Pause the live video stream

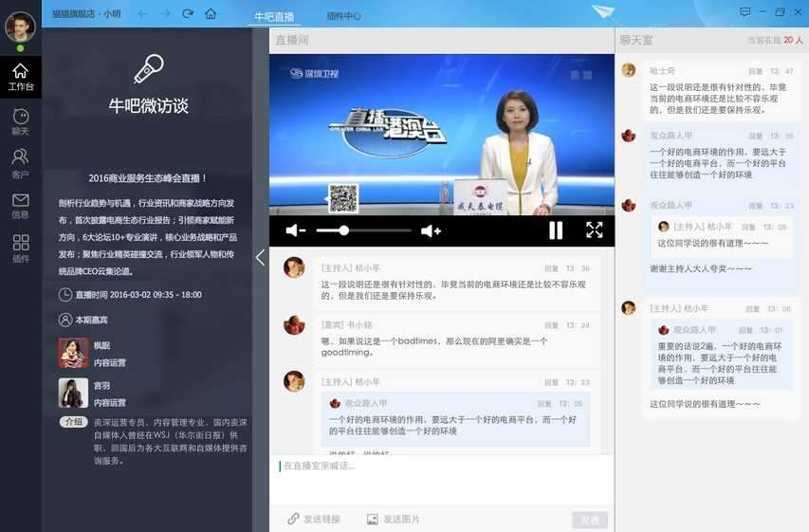pos(556,229)
